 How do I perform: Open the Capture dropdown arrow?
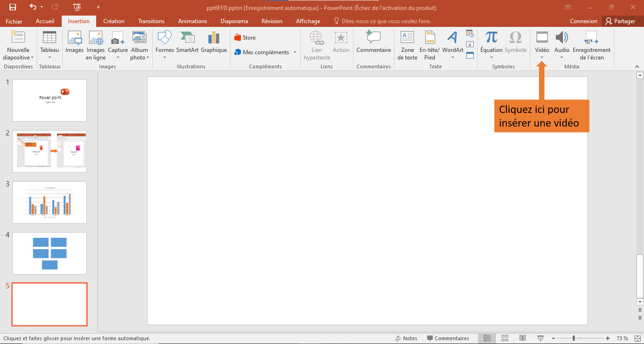tap(118, 58)
